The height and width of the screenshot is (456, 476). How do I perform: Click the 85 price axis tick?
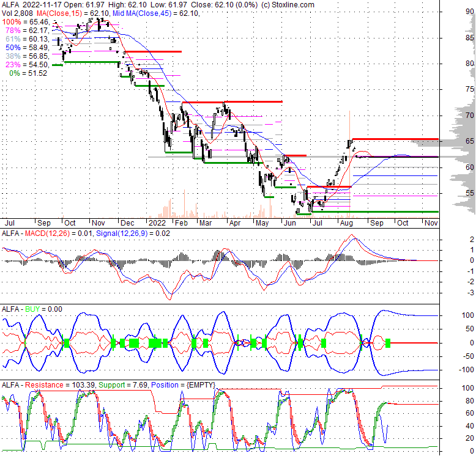[x=470, y=38]
